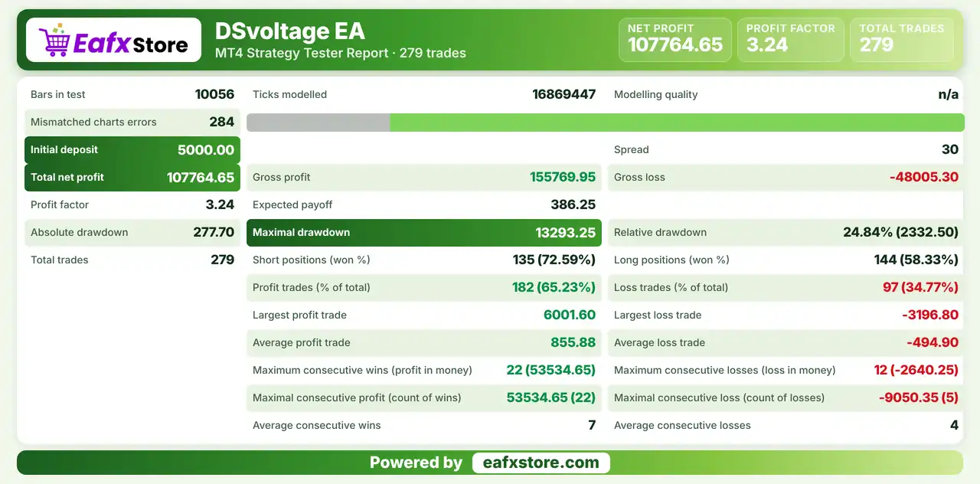Screen dimensions: 980x484
Task: Select the Maximal consecutive loss value -9050.35 (5)
Action: [x=919, y=398]
